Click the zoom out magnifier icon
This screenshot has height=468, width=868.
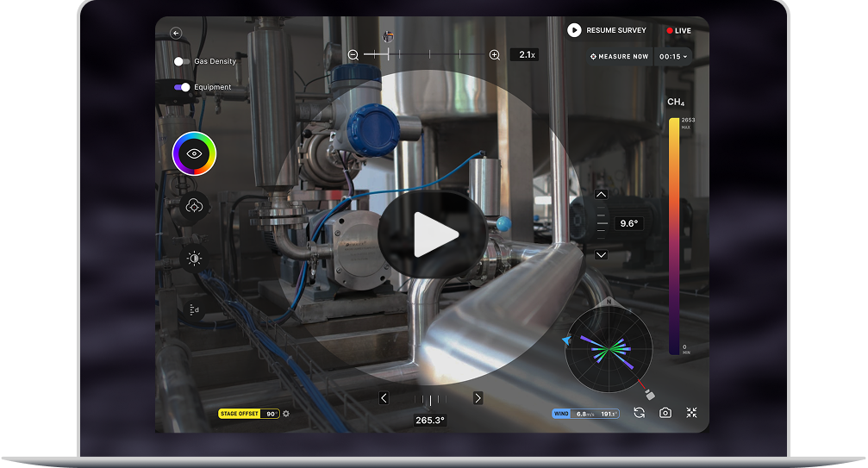click(353, 55)
